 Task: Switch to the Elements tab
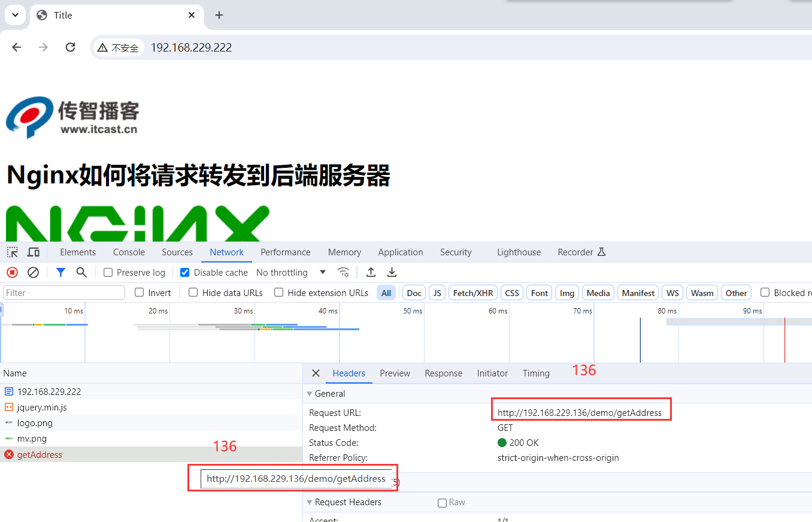(x=78, y=252)
